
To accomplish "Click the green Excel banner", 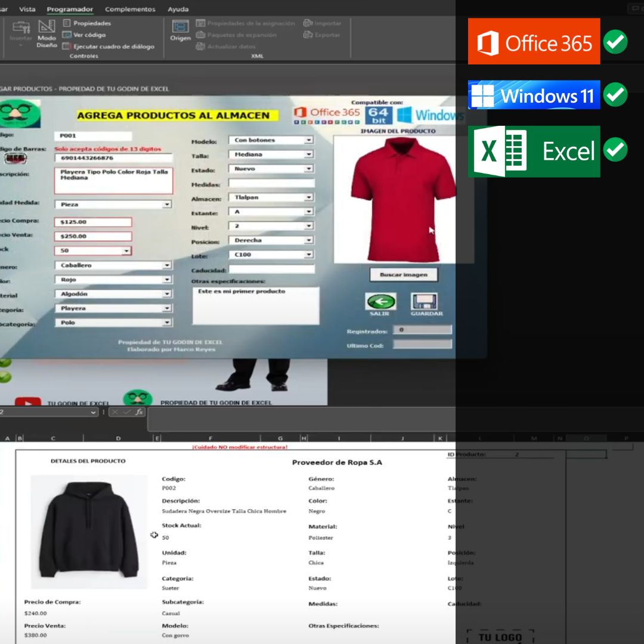I will coord(534,151).
